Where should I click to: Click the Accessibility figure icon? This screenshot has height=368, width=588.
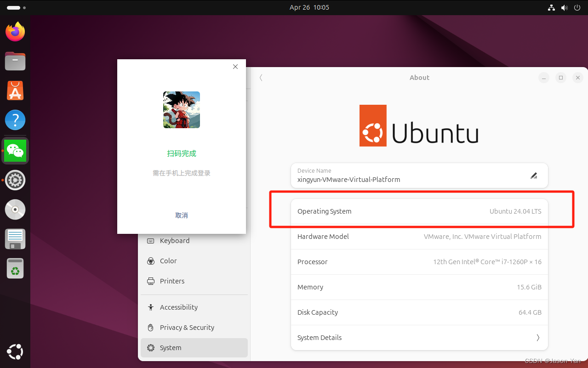(x=150, y=307)
